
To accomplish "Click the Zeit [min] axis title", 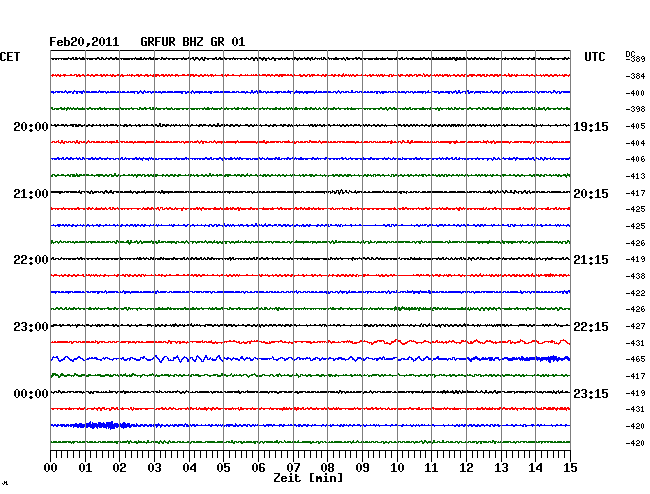I will pyautogui.click(x=308, y=478).
